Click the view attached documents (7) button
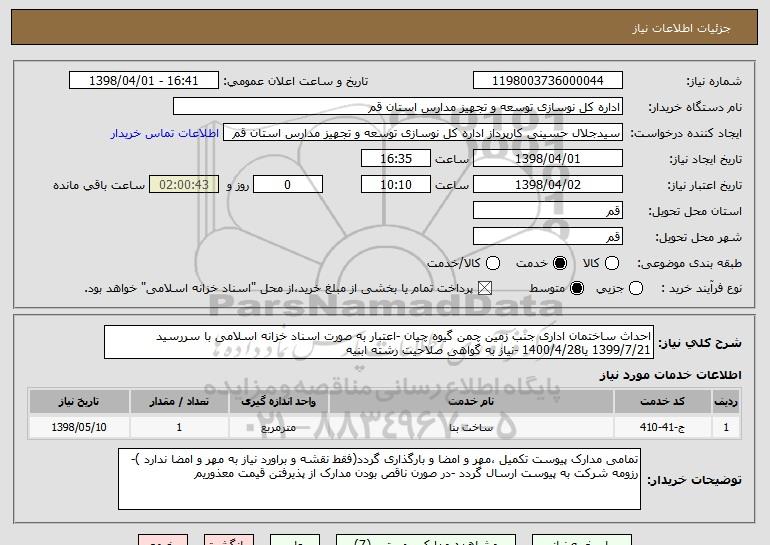Viewport: 770px width, 545px height. click(426, 540)
